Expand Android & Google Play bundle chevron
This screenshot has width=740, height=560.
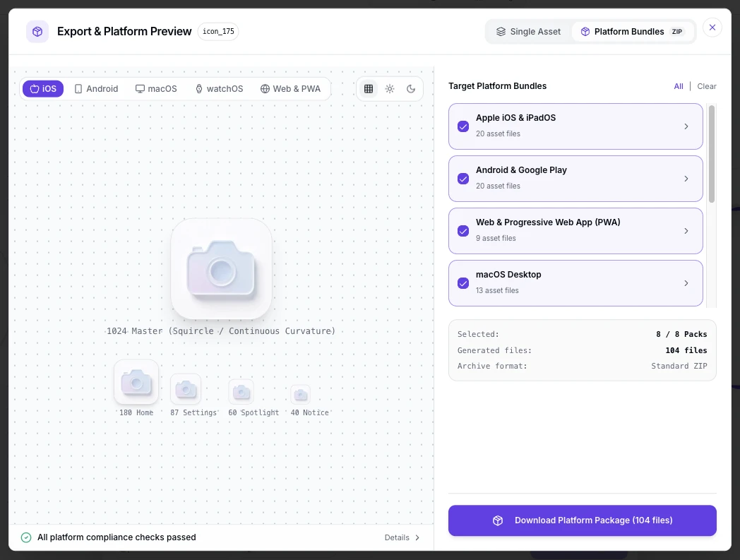pyautogui.click(x=686, y=179)
